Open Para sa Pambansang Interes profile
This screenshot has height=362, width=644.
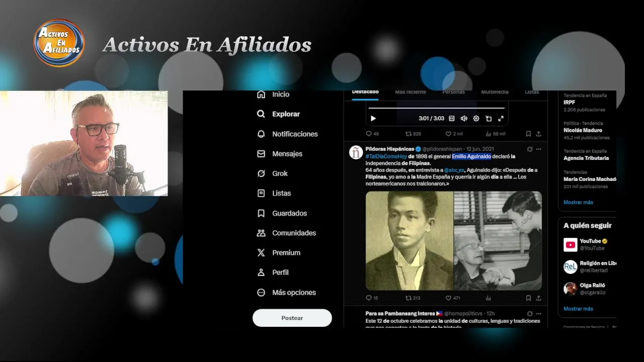coord(400,314)
